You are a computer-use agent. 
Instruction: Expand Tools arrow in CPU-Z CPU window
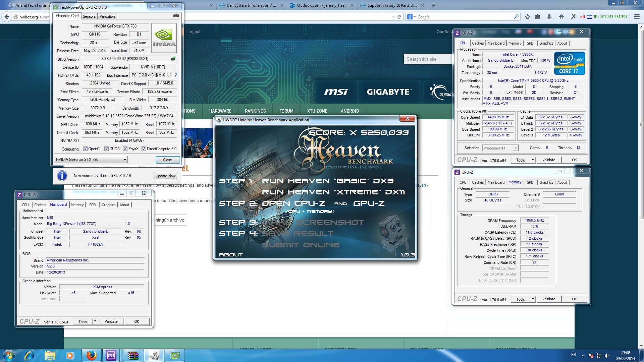point(532,160)
